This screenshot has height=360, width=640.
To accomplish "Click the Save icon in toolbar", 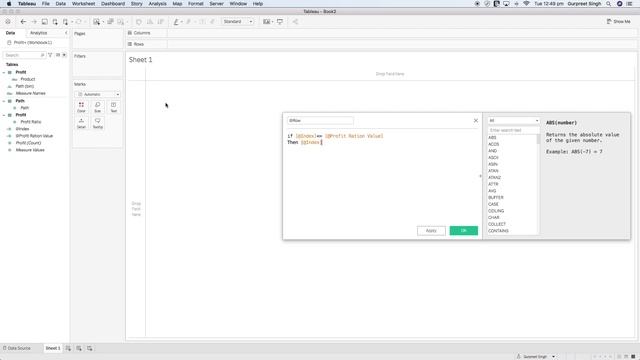I will point(44,22).
